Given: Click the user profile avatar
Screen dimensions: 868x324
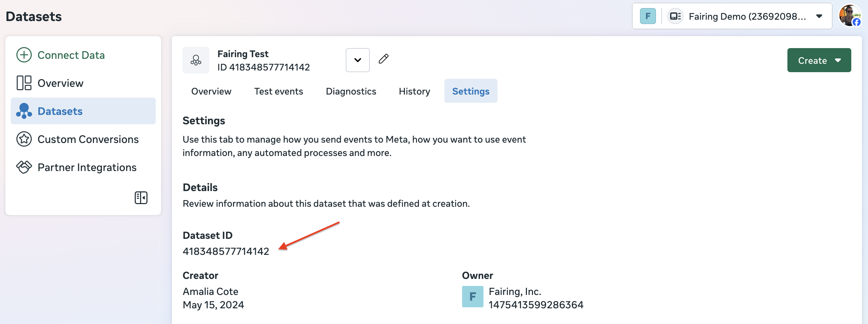Looking at the screenshot, I should pyautogui.click(x=850, y=15).
